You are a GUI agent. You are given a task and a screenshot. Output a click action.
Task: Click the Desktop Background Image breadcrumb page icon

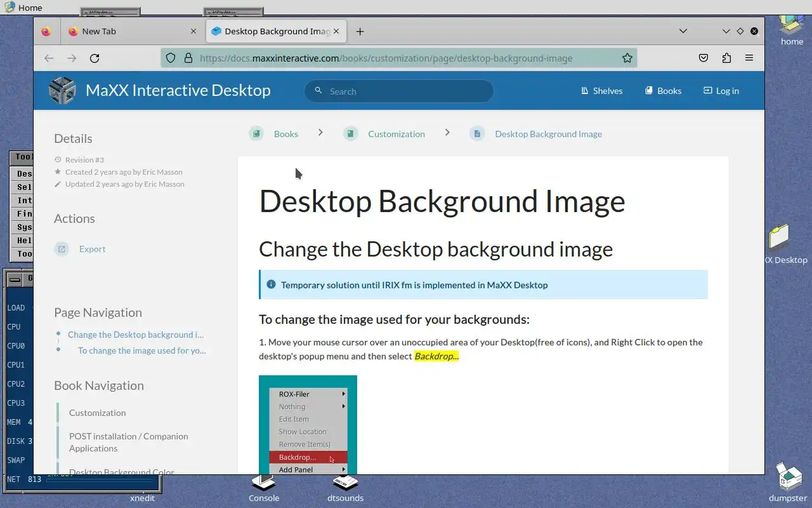(477, 133)
